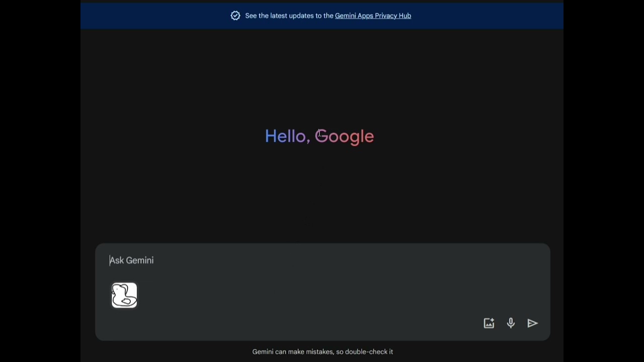Click the upload image icon

489,323
